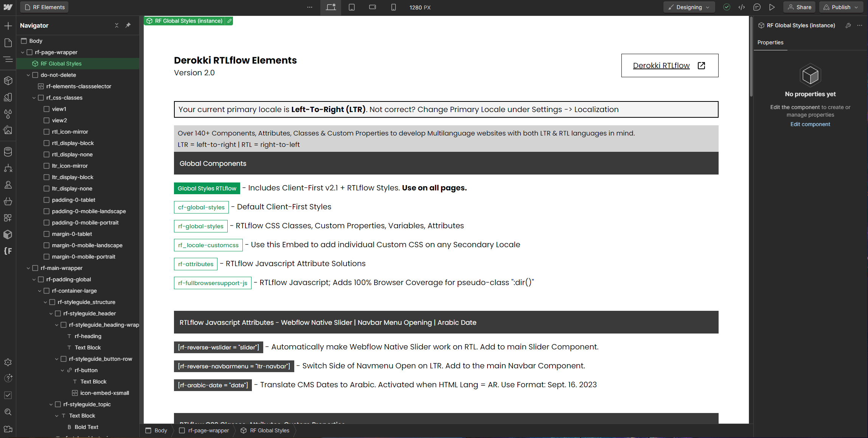Image resolution: width=868 pixels, height=438 pixels.
Task: Open the Components panel
Action: tap(8, 81)
